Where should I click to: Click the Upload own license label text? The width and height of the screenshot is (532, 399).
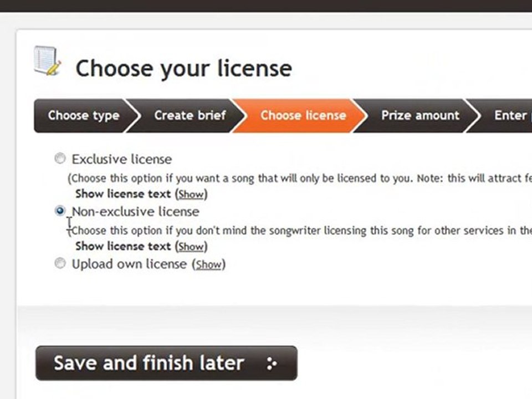pos(129,264)
